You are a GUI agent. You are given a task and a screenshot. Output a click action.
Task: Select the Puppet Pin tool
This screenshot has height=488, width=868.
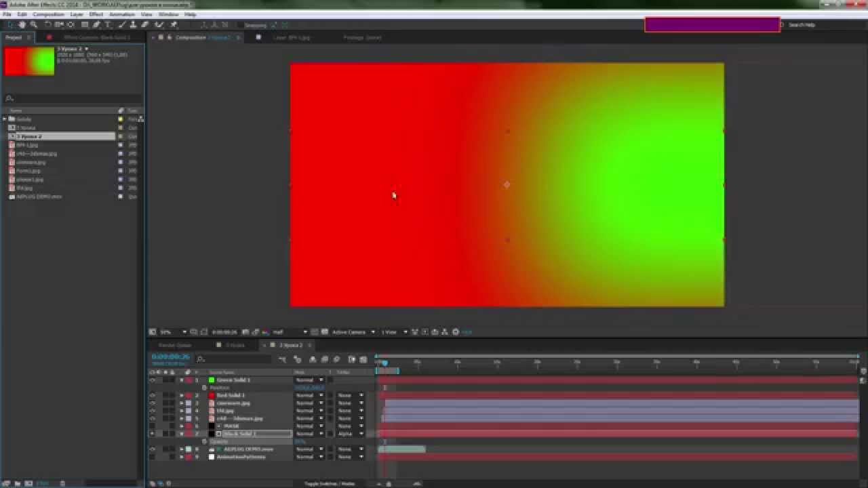(174, 25)
